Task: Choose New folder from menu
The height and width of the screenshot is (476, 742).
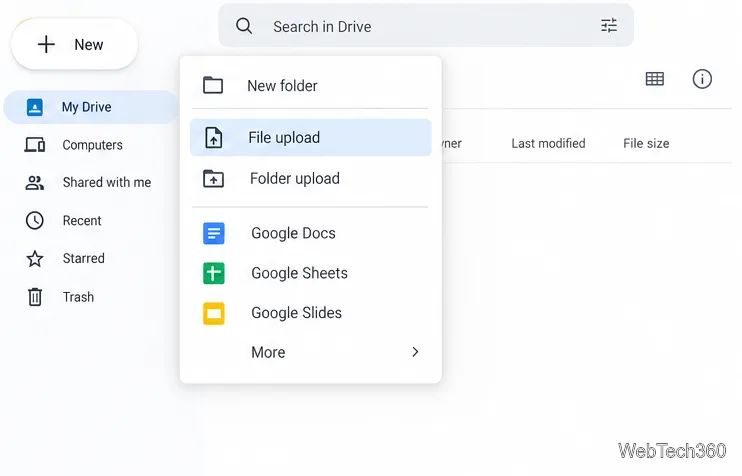Action: click(x=310, y=86)
